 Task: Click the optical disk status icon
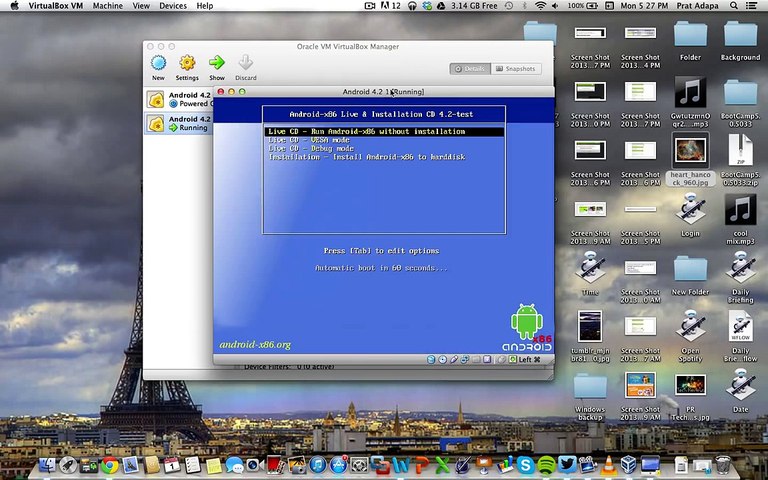442,360
